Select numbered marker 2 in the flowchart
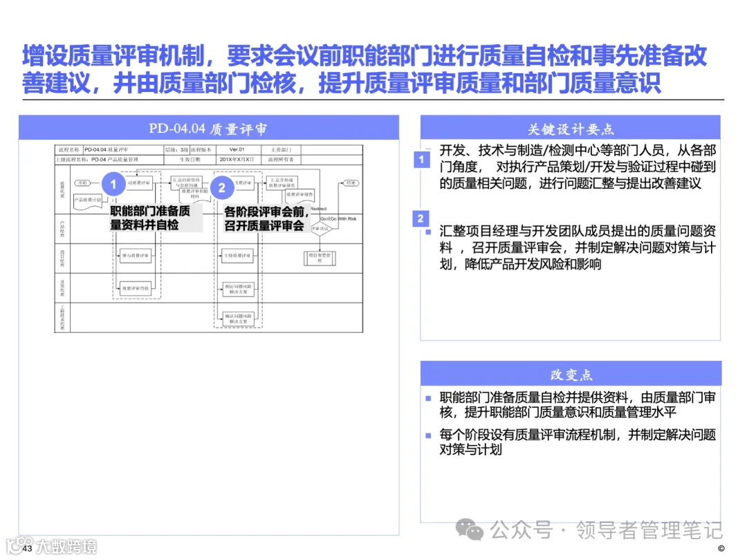This screenshot has height=560, width=747. (222, 188)
